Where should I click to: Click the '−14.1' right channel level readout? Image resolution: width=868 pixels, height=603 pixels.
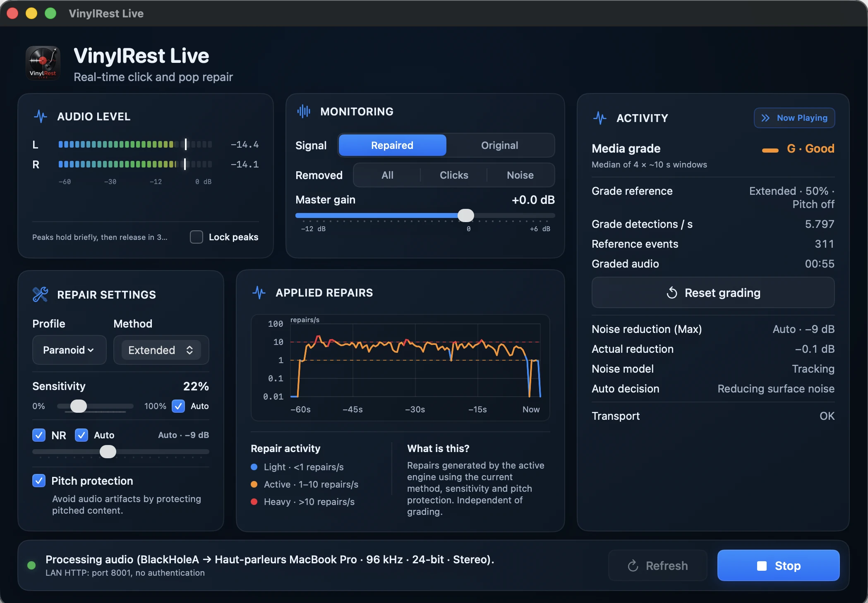click(x=245, y=164)
